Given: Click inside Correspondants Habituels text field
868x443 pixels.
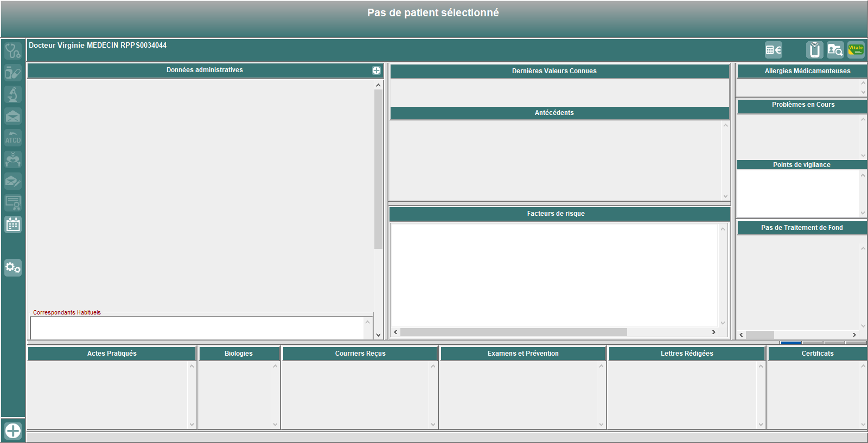Looking at the screenshot, I should (x=196, y=328).
